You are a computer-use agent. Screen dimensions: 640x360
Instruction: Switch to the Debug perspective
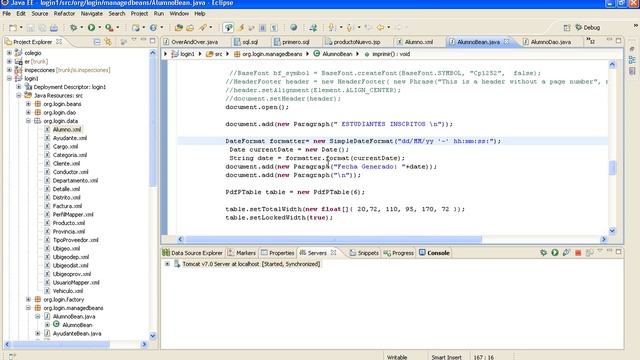click(588, 28)
